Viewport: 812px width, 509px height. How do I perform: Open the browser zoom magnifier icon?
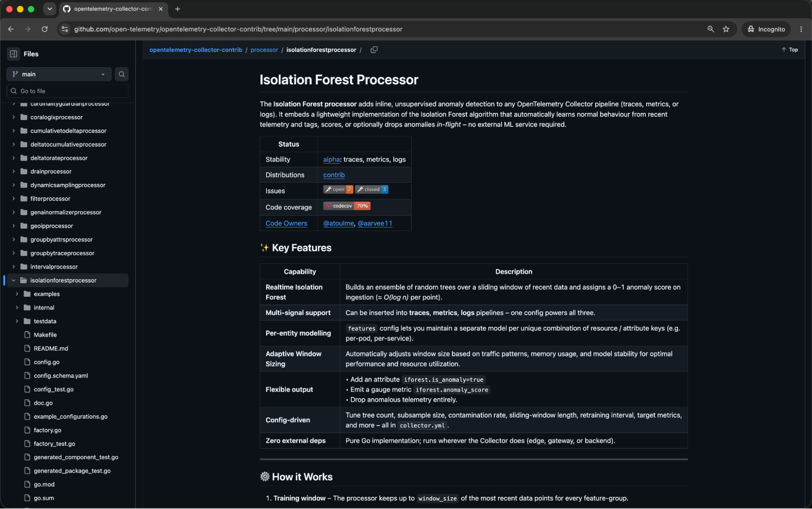click(710, 29)
